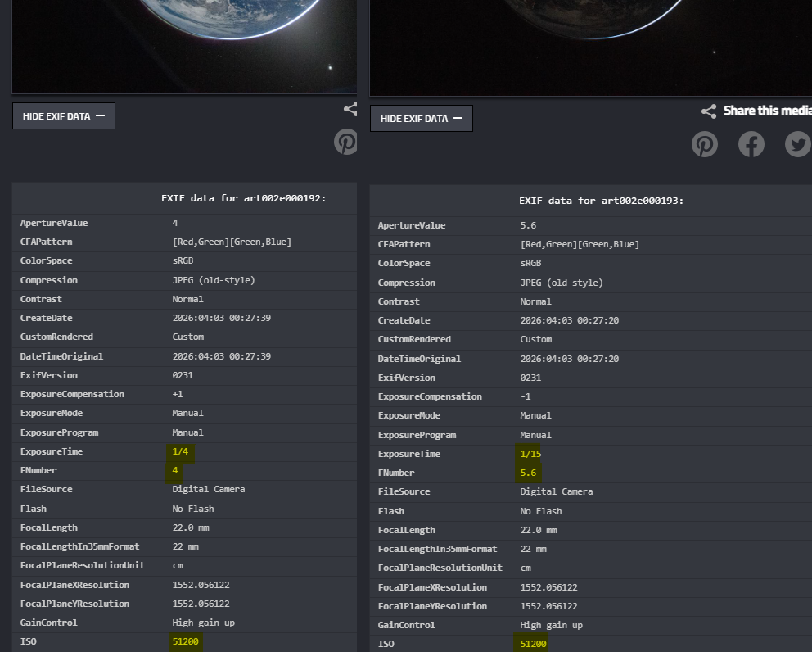Click left table 'JPEG (old-style)' value

click(x=214, y=280)
